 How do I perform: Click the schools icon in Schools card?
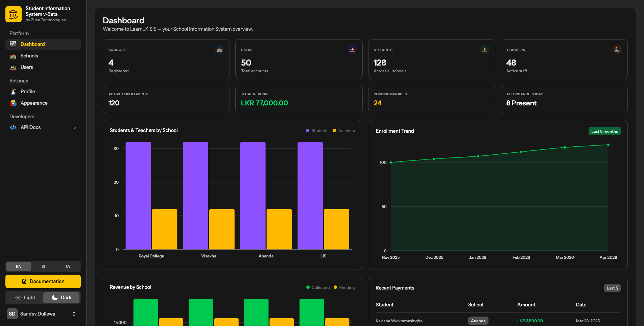point(219,50)
